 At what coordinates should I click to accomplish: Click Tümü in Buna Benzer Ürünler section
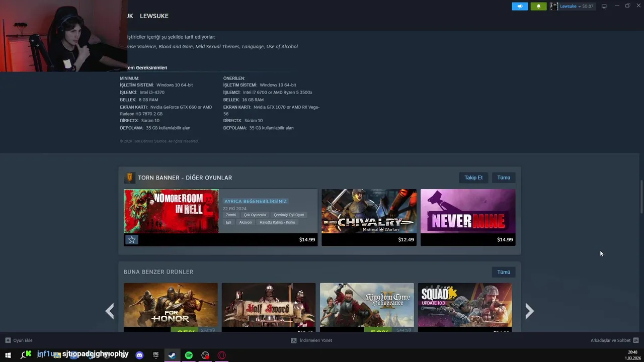(504, 272)
